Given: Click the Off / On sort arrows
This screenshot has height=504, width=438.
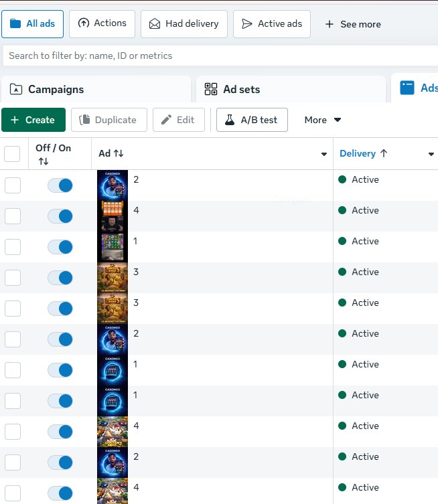Looking at the screenshot, I should (x=44, y=161).
